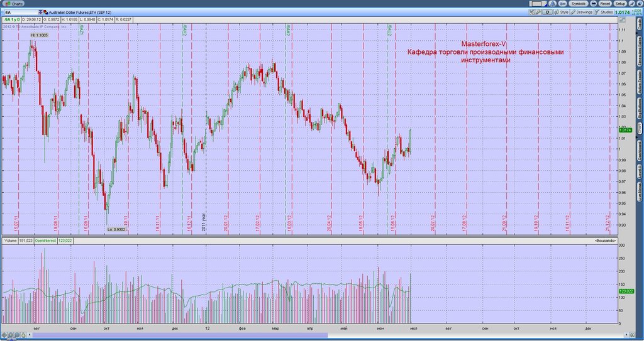Screen dimensions: 644x341
Task: Select the Chart sidebar tab
Action: [640, 128]
